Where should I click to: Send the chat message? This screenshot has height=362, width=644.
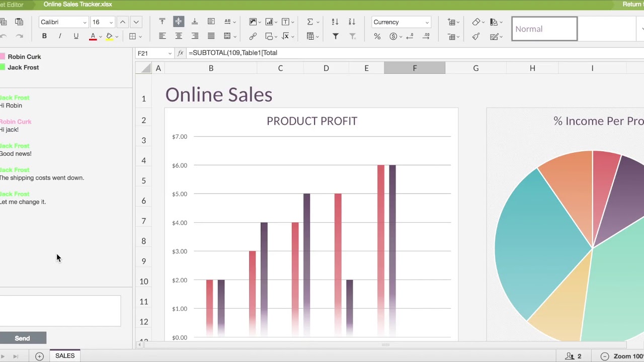pos(23,338)
